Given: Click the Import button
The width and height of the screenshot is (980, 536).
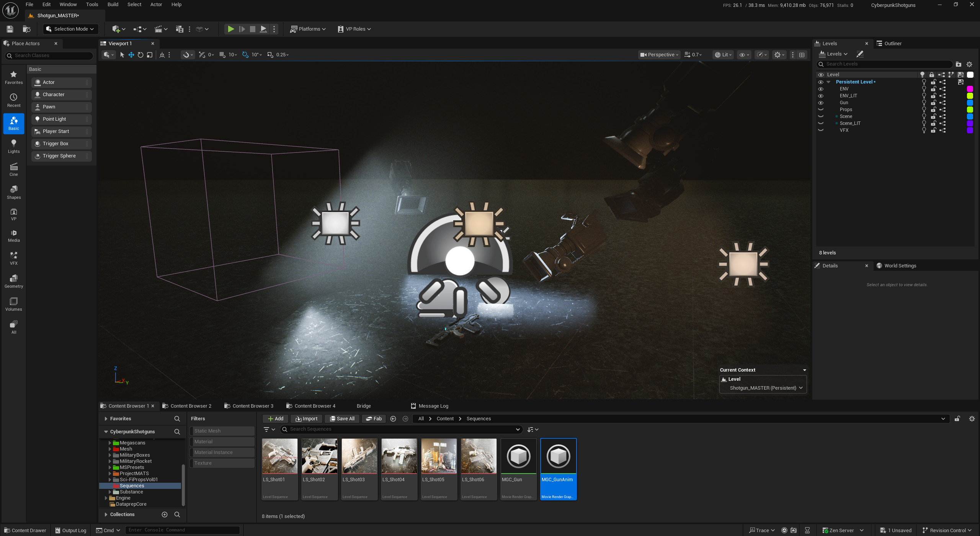Looking at the screenshot, I should (x=306, y=418).
